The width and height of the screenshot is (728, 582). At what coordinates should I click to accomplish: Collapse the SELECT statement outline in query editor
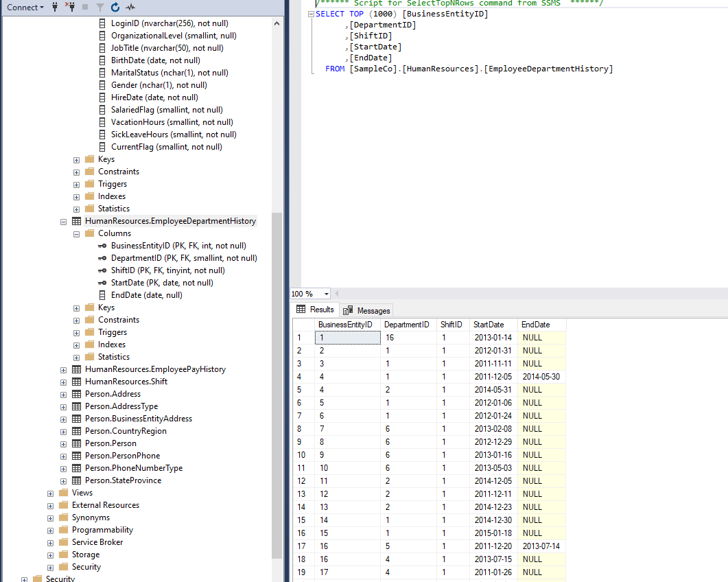311,14
